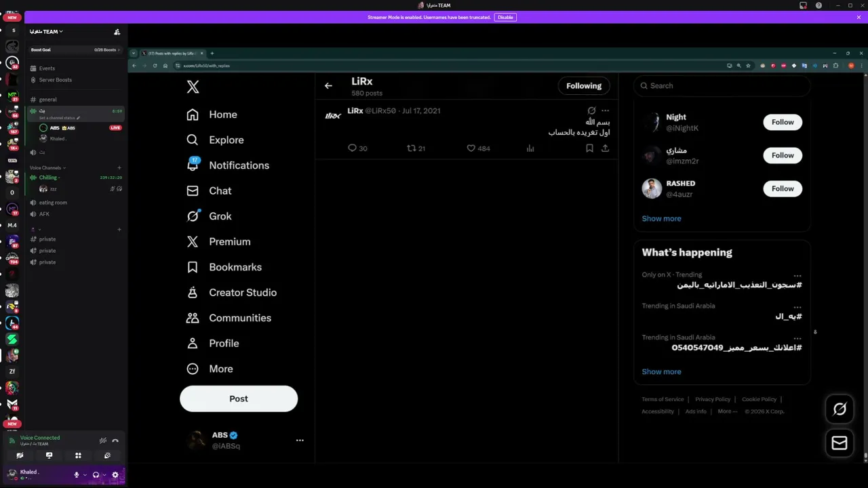Open Bookmarks in the X sidebar

pyautogui.click(x=224, y=267)
